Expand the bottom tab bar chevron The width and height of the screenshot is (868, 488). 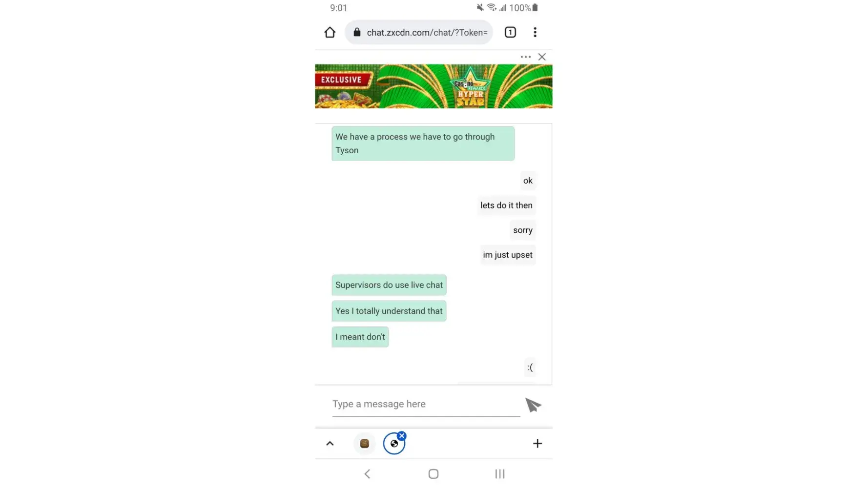[x=330, y=444]
